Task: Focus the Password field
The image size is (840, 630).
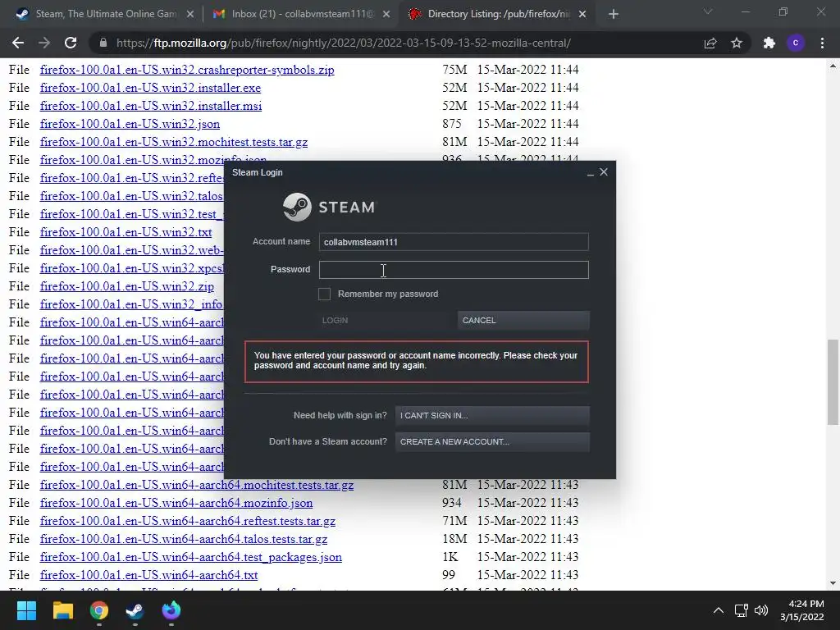Action: (x=454, y=269)
